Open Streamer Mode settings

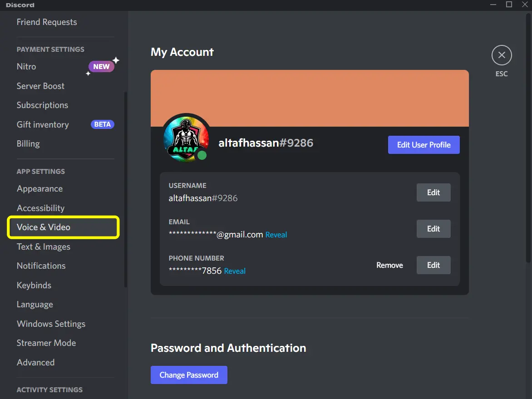(x=46, y=343)
